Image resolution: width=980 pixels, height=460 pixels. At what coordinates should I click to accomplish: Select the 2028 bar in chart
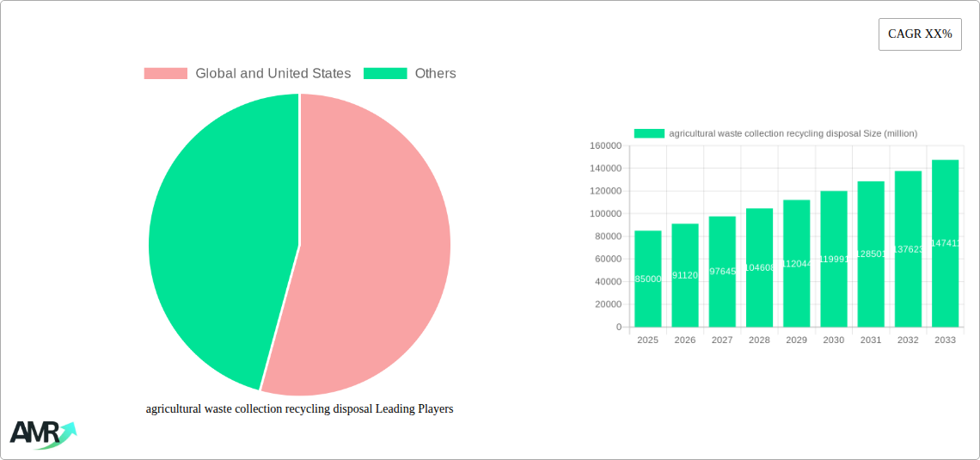759,267
